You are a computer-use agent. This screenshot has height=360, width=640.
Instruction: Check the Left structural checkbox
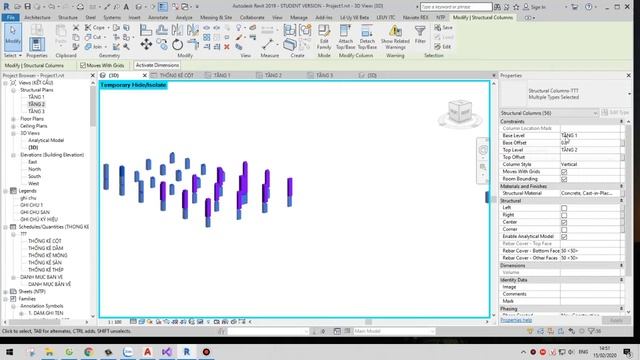(x=564, y=208)
